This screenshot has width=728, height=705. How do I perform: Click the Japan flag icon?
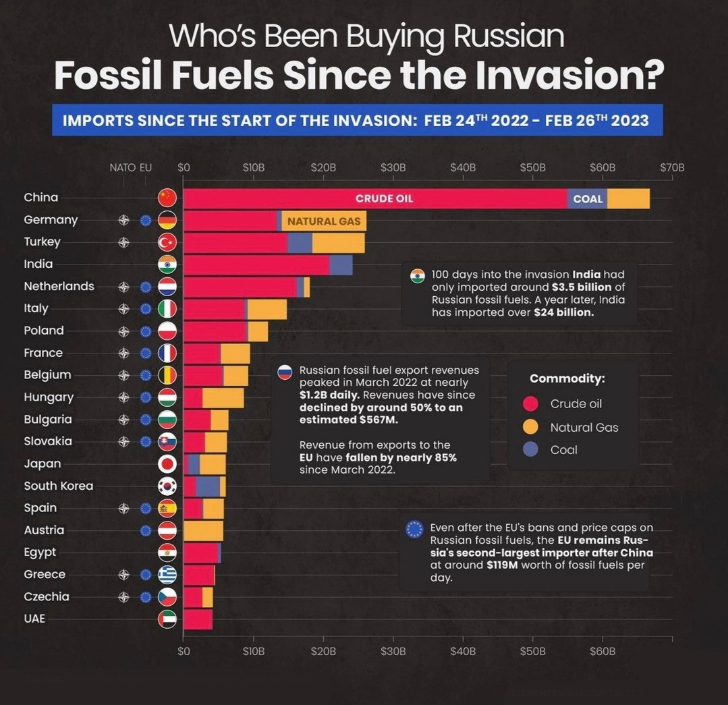(167, 463)
